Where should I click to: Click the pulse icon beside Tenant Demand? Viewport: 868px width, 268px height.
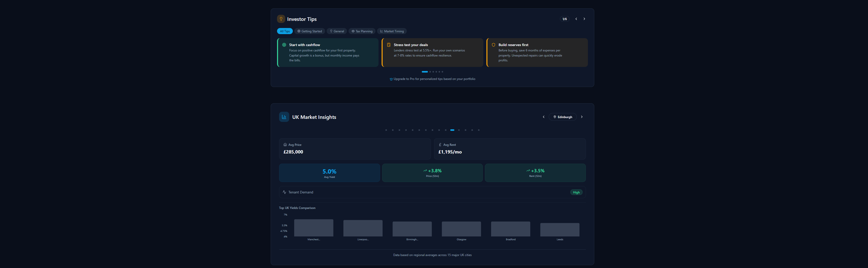click(x=284, y=192)
